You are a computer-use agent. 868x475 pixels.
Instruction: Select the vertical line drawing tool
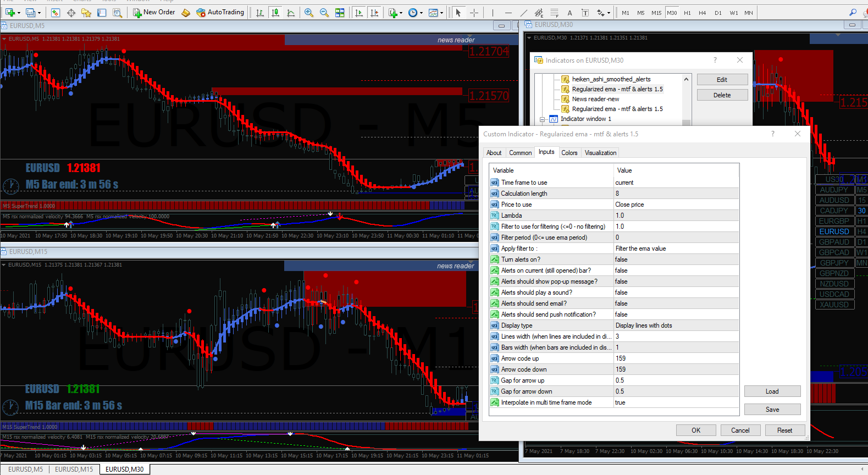(x=493, y=13)
